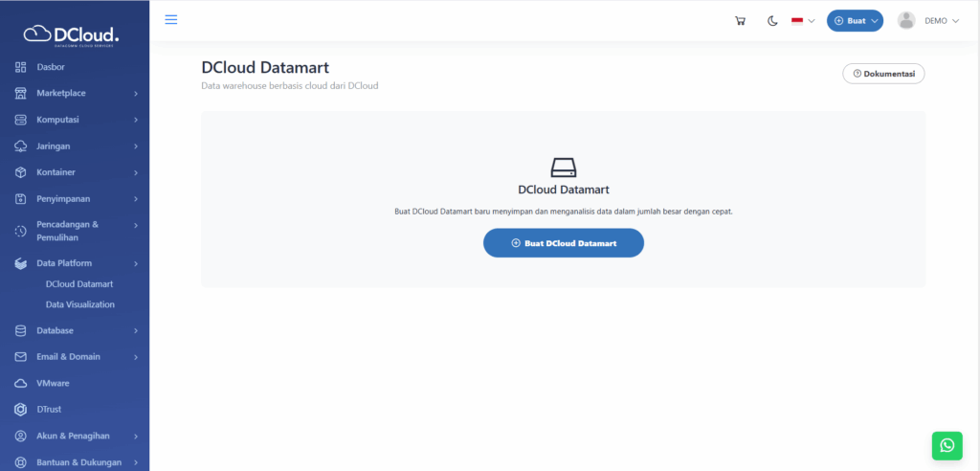The image size is (980, 471).
Task: Click the Buat DCloud Datamart button
Action: tap(563, 243)
